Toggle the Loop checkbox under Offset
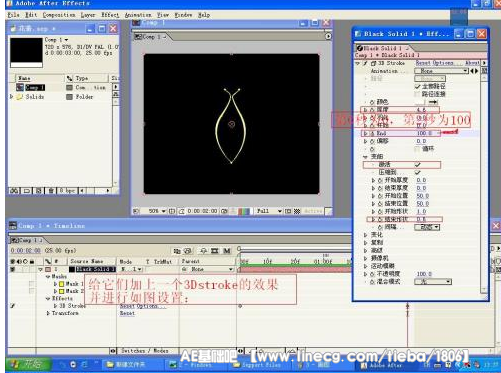Viewport: 501px width, 373px height. (418, 149)
